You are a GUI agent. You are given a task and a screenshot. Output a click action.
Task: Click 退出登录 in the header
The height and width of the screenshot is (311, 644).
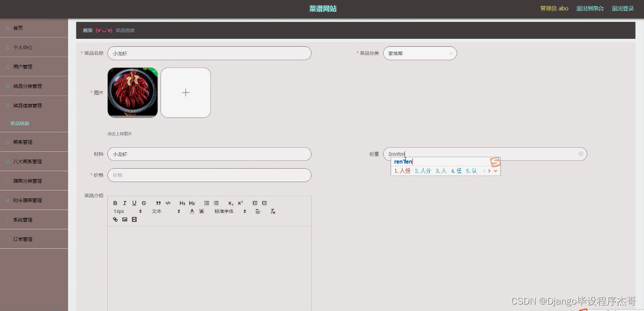pos(623,8)
